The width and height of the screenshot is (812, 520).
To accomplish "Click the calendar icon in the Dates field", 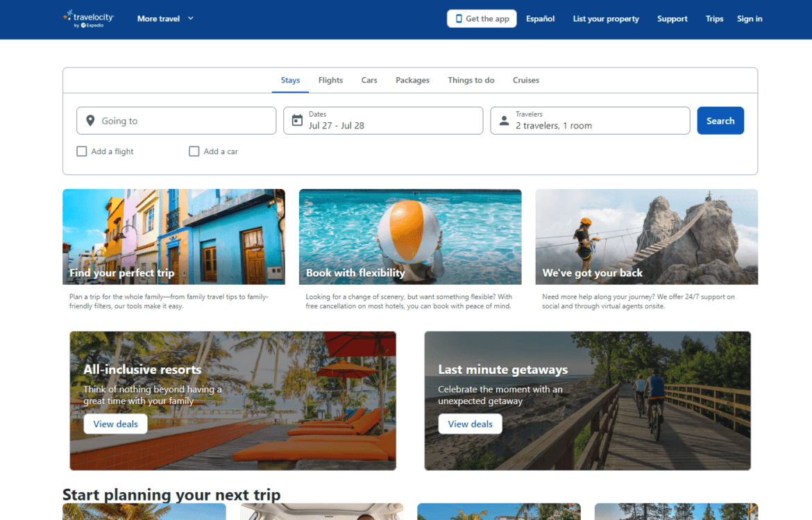I will click(x=296, y=120).
